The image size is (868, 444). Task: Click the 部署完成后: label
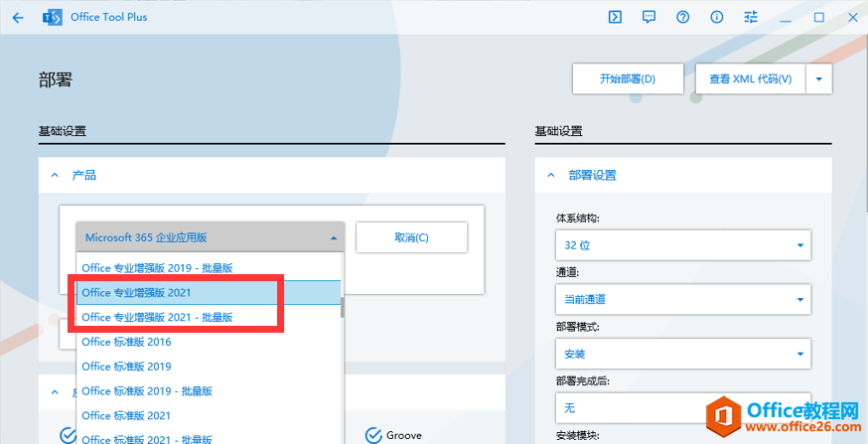point(582,380)
